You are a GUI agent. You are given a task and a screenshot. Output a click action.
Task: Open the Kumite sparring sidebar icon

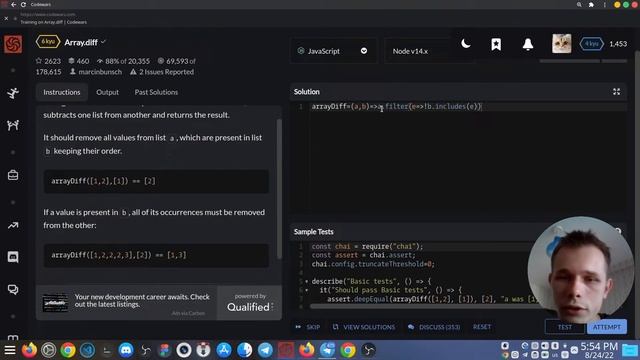click(x=13, y=125)
